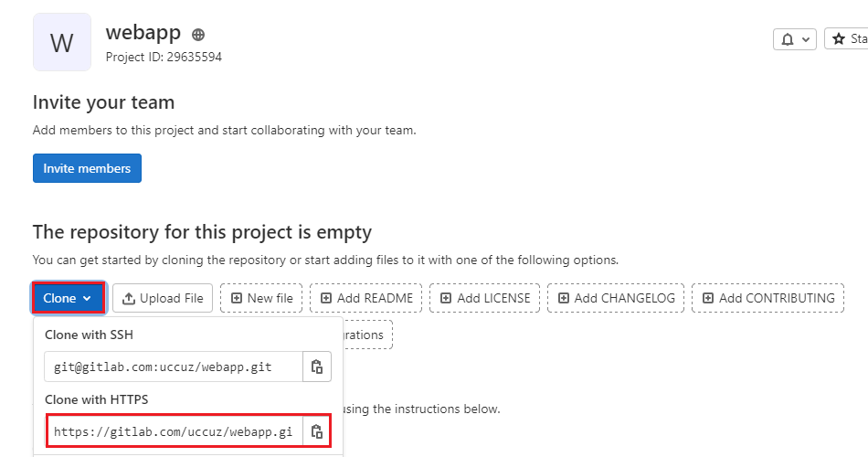This screenshot has height=457, width=868.
Task: Click the public visibility globe icon
Action: 198,35
